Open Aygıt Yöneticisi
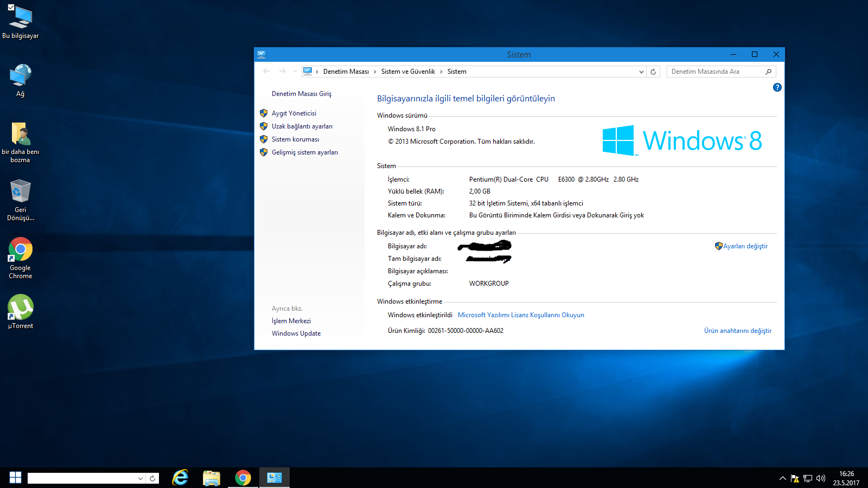Screen dimensions: 868x488 [x=294, y=113]
